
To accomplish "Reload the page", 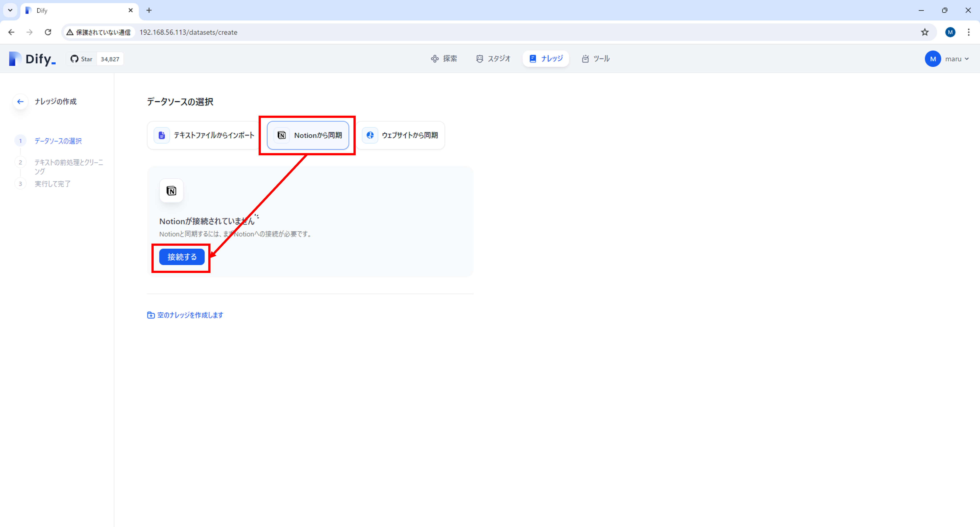I will [x=48, y=32].
